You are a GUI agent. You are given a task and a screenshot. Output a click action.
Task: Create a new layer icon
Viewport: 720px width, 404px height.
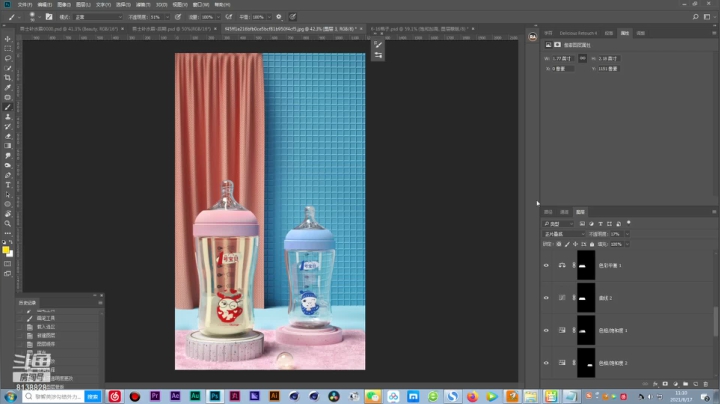tap(696, 384)
